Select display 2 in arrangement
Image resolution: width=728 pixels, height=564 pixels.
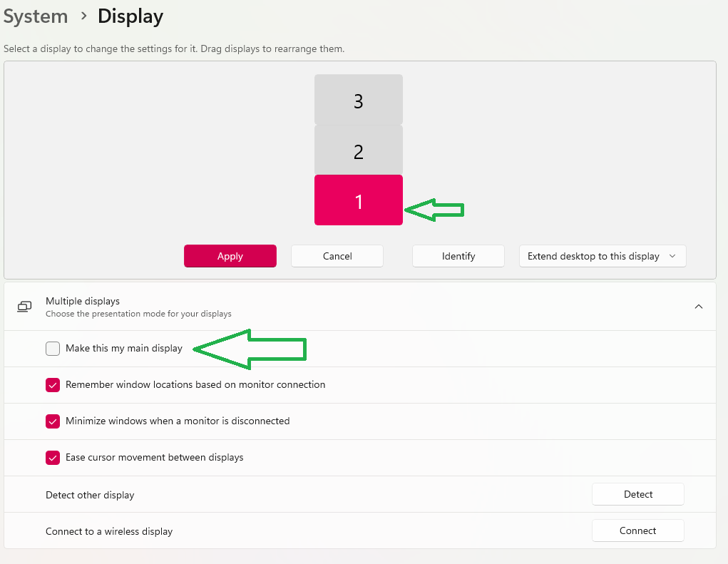(x=359, y=150)
